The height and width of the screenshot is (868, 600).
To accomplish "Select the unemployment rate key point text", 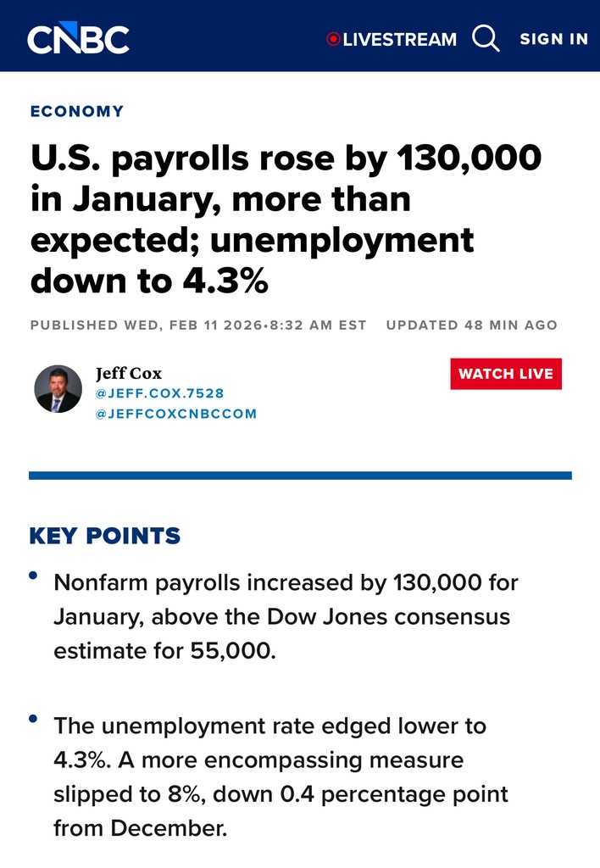I will click(x=281, y=776).
